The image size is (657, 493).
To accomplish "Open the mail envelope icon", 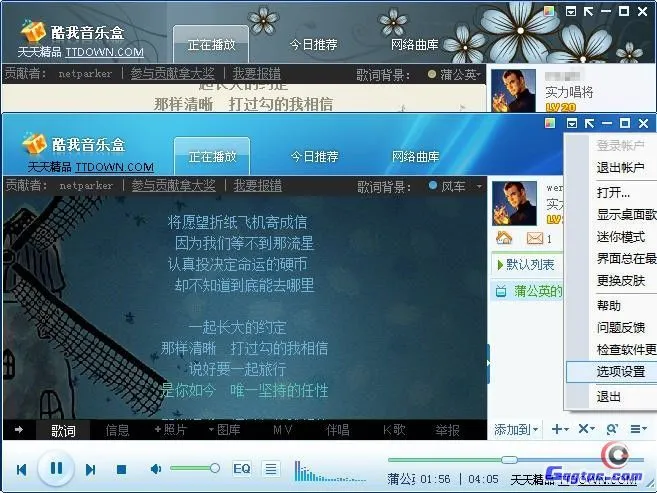I will (x=535, y=238).
